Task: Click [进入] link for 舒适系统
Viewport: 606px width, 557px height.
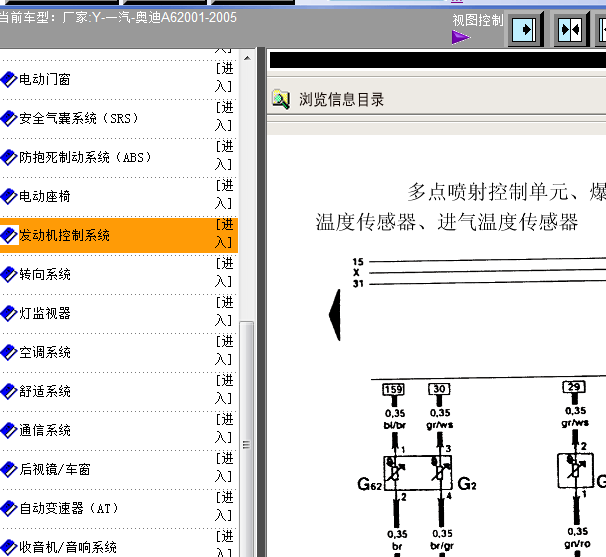Action: (x=224, y=390)
